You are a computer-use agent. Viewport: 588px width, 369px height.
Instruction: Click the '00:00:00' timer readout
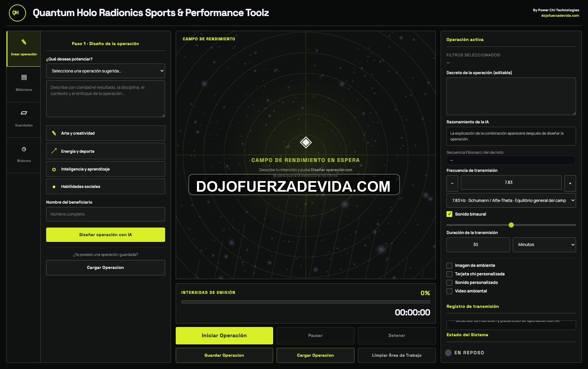[412, 312]
